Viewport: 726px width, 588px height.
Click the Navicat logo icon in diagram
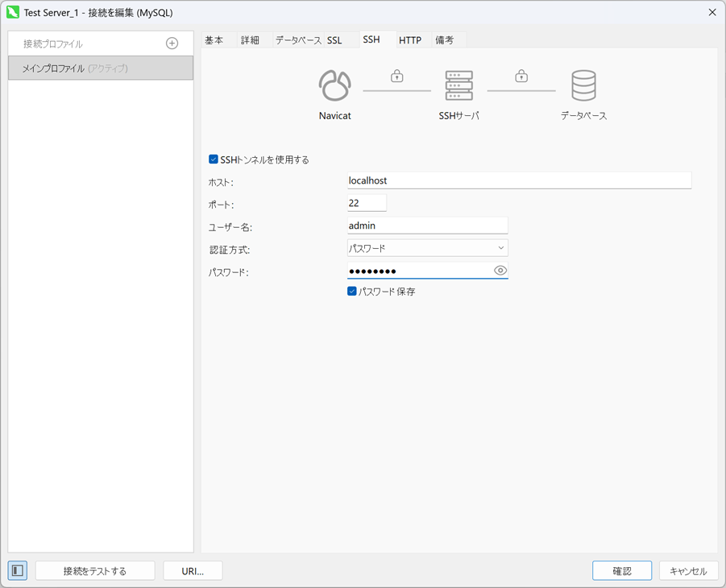(334, 85)
